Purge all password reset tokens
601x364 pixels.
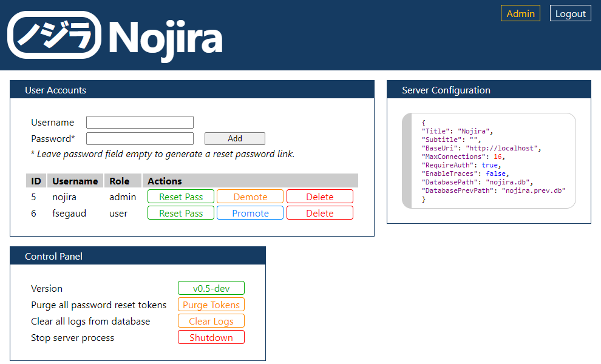click(x=211, y=305)
